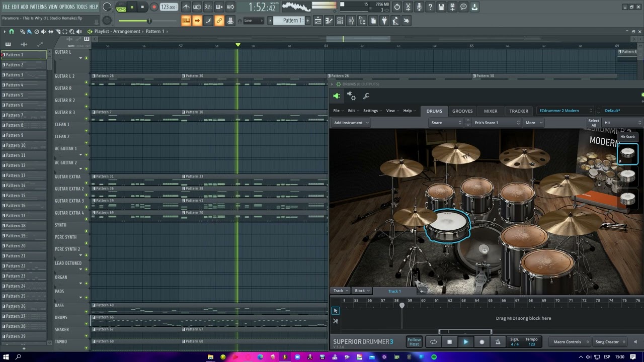Open the Pattern 1 selector dropdown
Image resolution: width=644 pixels, height=362 pixels.
pyautogui.click(x=292, y=21)
